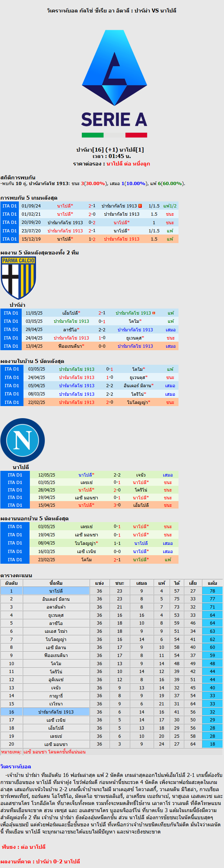Click heading การพบกัน 5 เกมหลังสุด
The image size is (224, 868).
[x=29, y=198]
